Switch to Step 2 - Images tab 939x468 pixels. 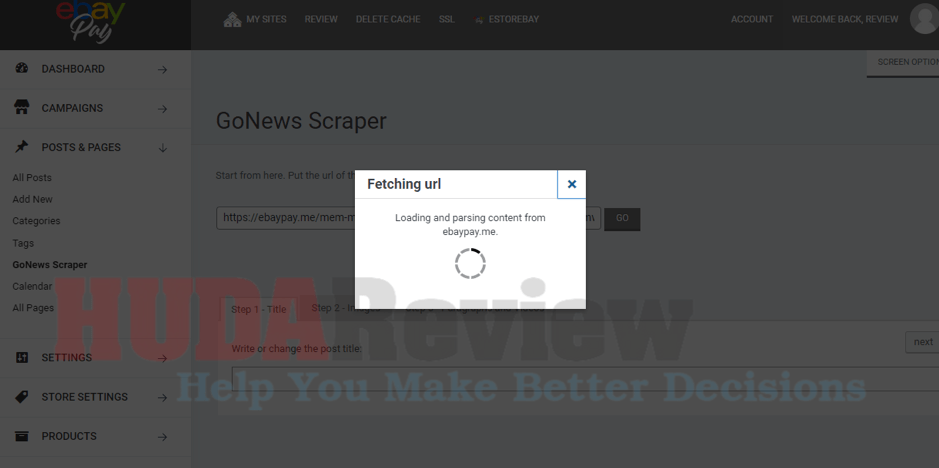point(346,308)
